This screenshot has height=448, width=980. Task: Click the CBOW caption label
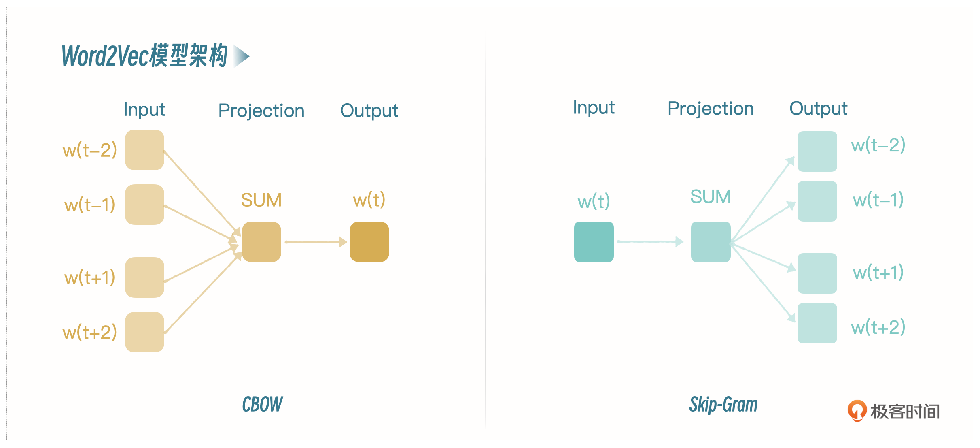pos(262,404)
